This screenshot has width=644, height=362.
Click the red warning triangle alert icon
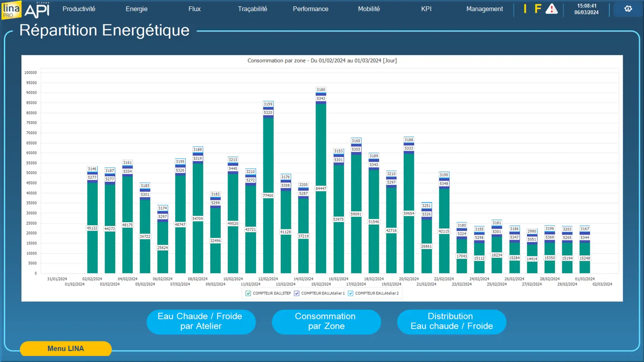pyautogui.click(x=551, y=9)
